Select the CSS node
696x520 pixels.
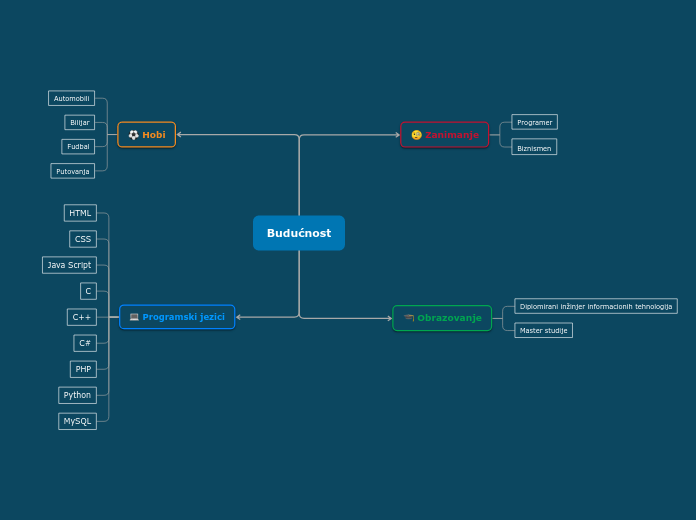83,239
